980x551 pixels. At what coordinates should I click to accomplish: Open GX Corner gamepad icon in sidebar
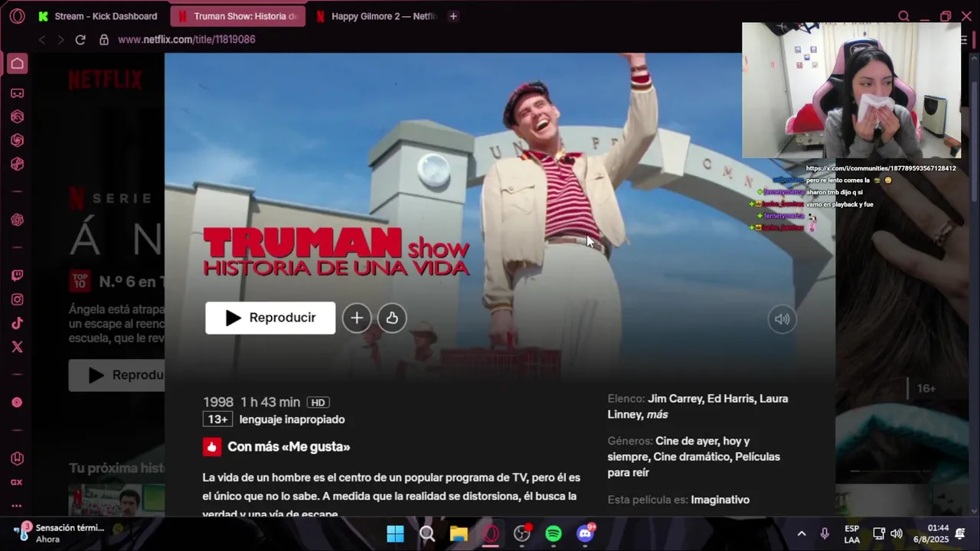(17, 93)
